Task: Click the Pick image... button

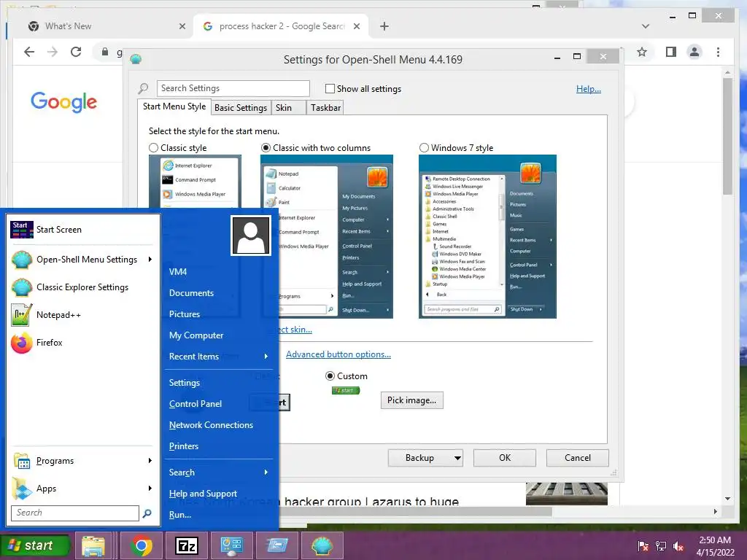Action: (x=411, y=400)
